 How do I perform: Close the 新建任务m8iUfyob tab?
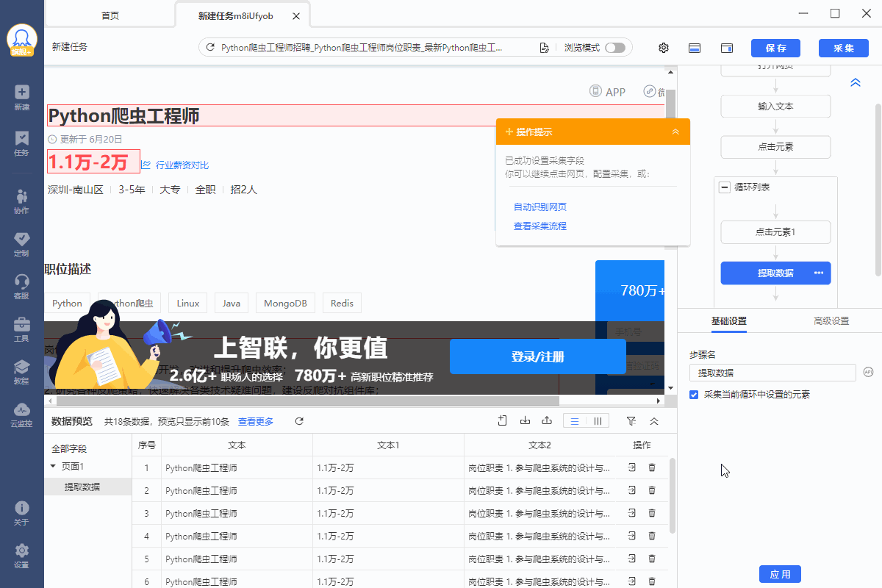click(295, 15)
